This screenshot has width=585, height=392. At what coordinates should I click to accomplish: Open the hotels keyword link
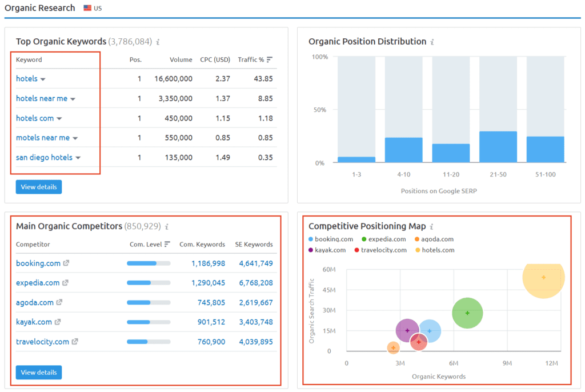pyautogui.click(x=27, y=79)
